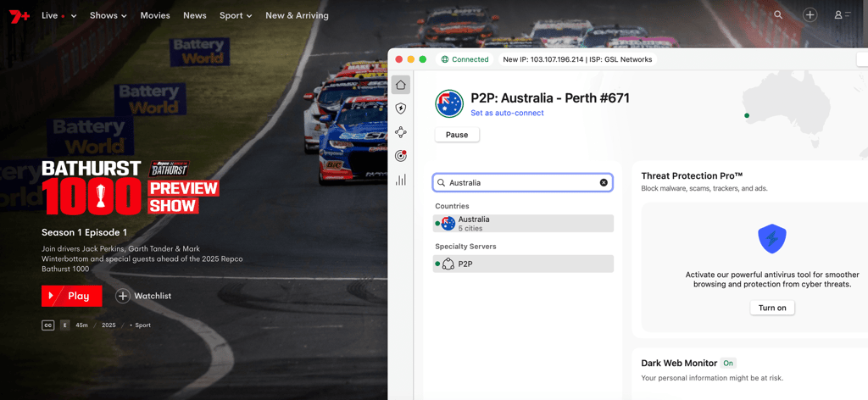Open the 7plus search magnifier icon
Viewport: 868px width, 400px height.
click(x=778, y=15)
